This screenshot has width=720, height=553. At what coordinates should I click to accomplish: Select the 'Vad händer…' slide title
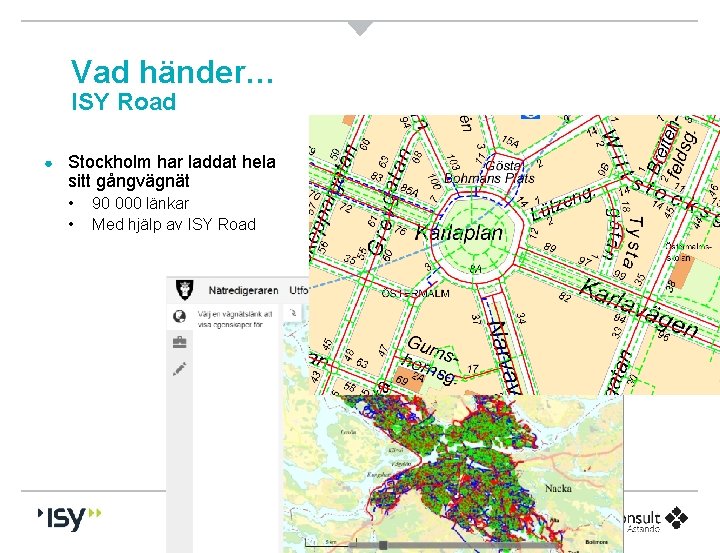point(172,72)
